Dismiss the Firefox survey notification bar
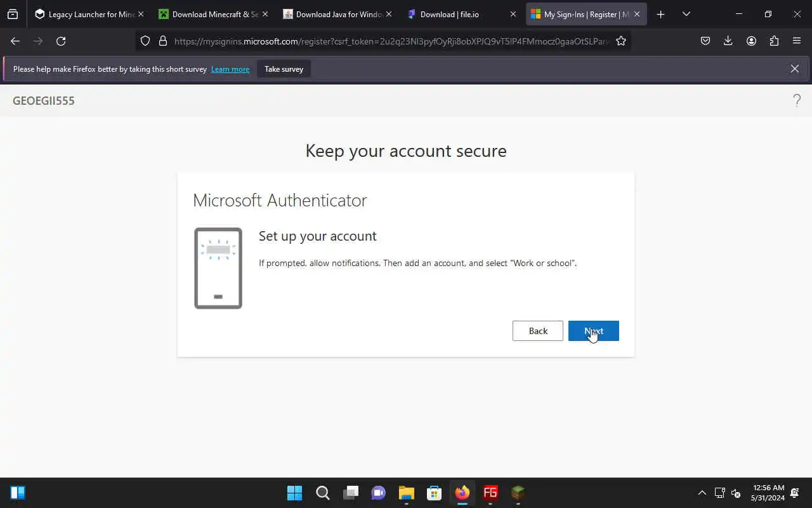The image size is (812, 508). (794, 69)
